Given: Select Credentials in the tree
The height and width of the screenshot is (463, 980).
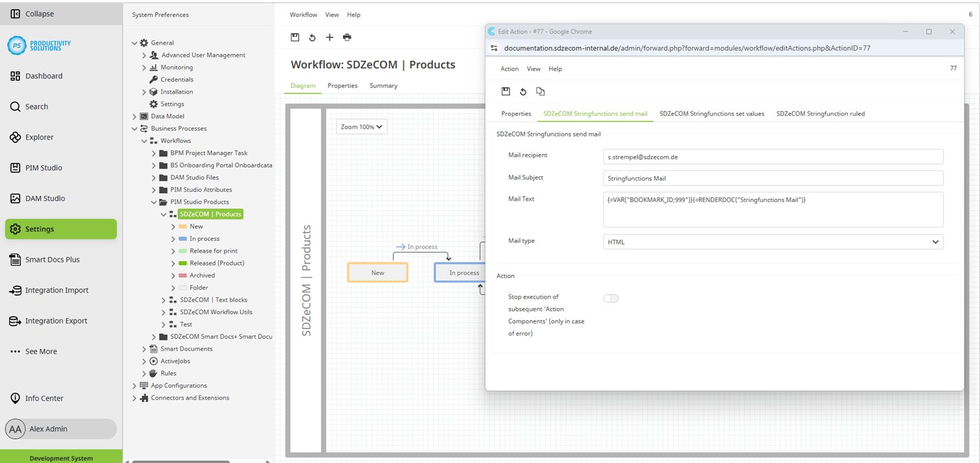Looking at the screenshot, I should click(177, 80).
